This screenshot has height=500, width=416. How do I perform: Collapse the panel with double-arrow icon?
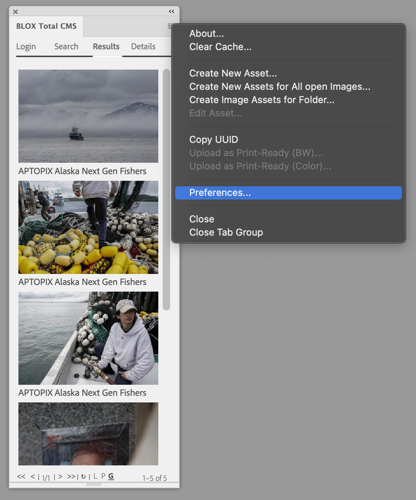coord(171,11)
